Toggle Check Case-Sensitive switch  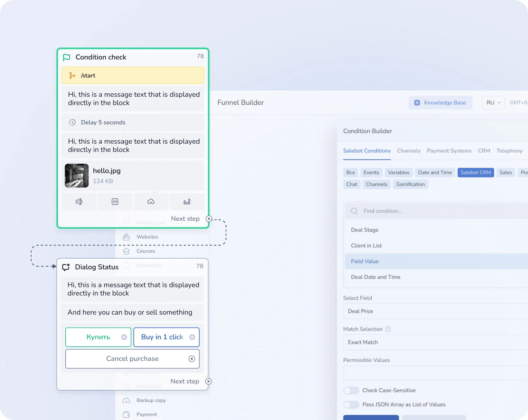(x=351, y=390)
